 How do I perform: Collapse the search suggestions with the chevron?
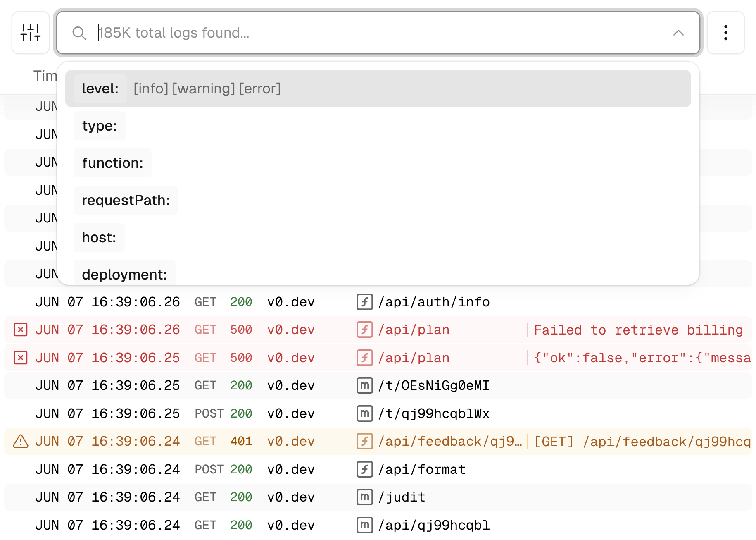point(678,33)
